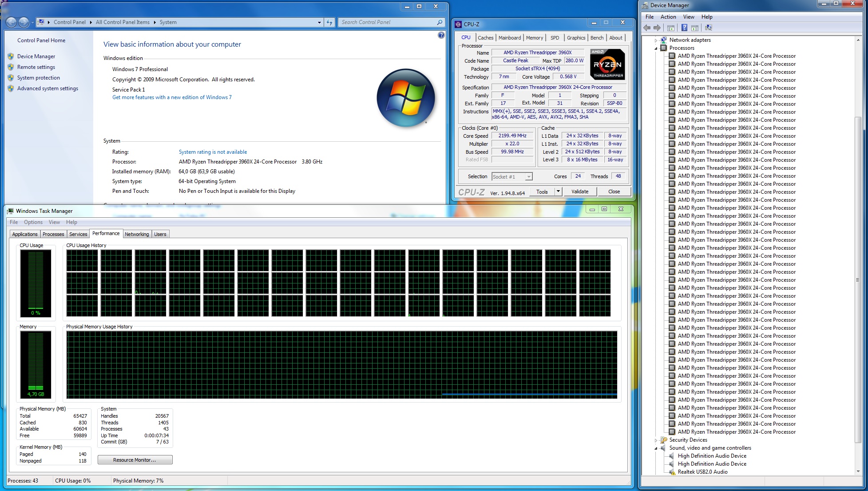Select Sound, video and game controllers icon
Image resolution: width=868 pixels, height=491 pixels.
[663, 448]
